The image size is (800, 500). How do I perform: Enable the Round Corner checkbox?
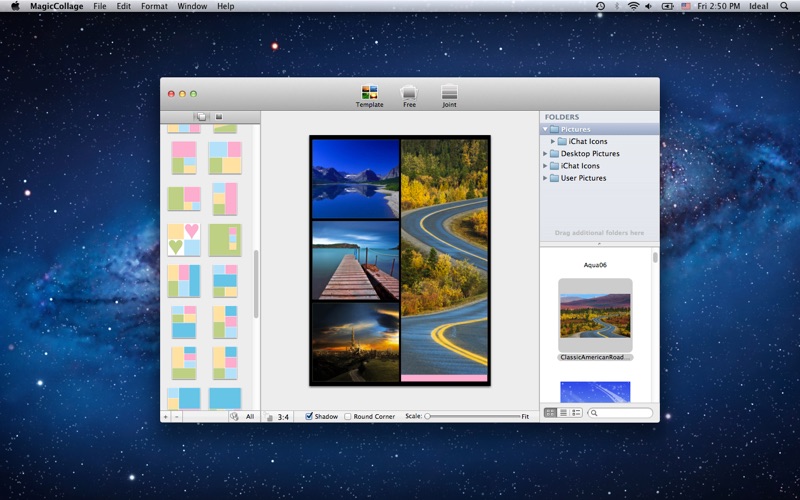click(348, 416)
